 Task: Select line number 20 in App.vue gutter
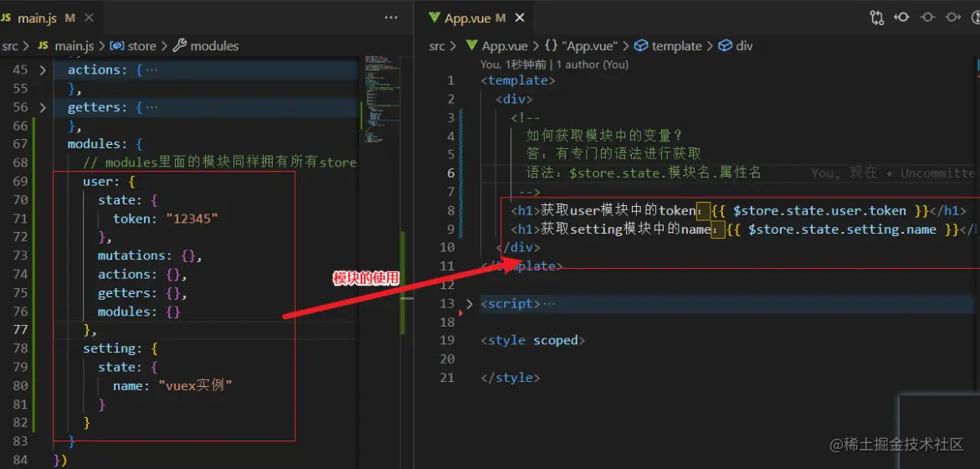click(447, 359)
